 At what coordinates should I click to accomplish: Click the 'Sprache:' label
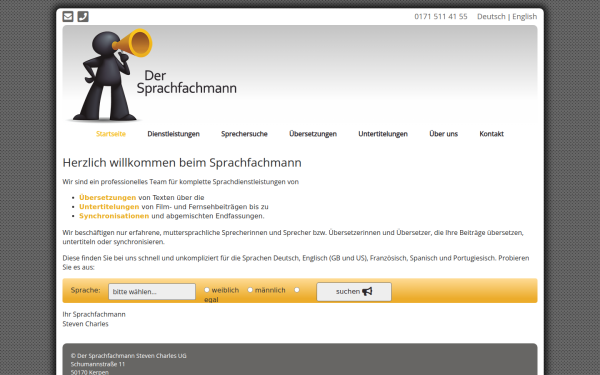click(85, 290)
